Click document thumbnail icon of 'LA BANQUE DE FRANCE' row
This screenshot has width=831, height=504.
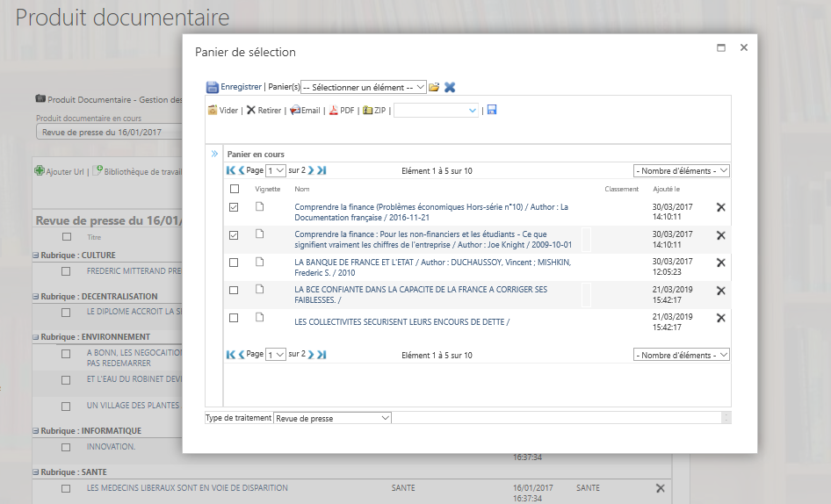pyautogui.click(x=260, y=262)
